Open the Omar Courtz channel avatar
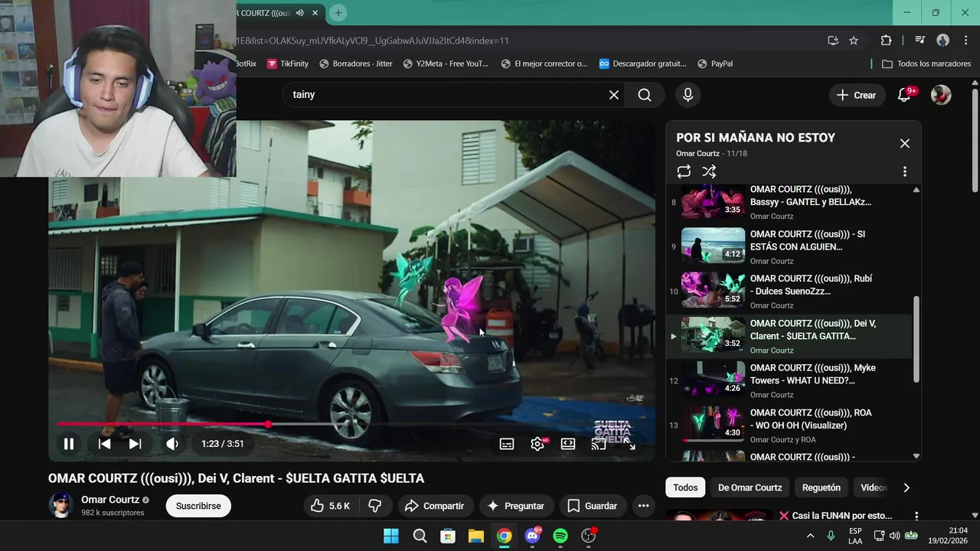The height and width of the screenshot is (551, 980). click(x=60, y=505)
